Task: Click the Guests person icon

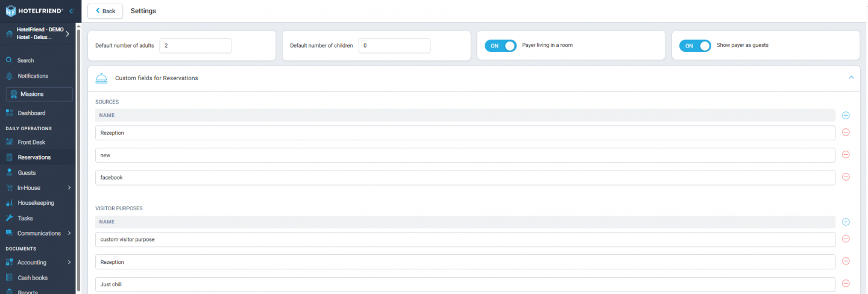Action: click(9, 172)
